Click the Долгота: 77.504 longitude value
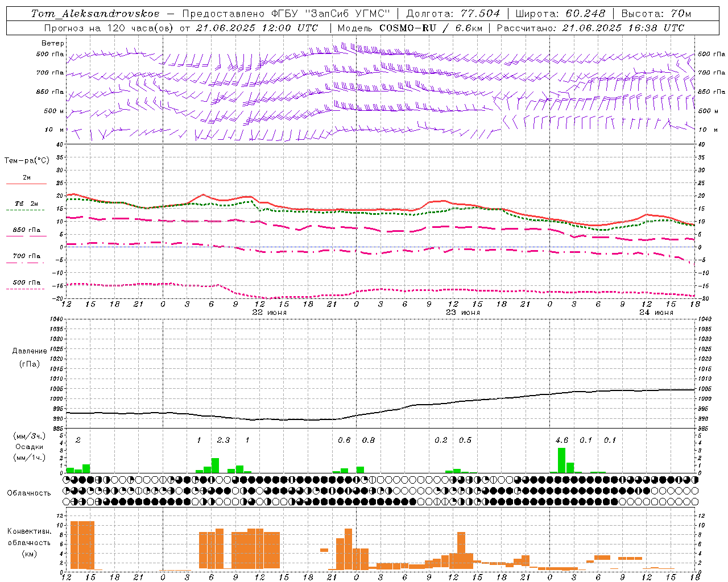The height and width of the screenshot is (582, 728). [x=453, y=14]
